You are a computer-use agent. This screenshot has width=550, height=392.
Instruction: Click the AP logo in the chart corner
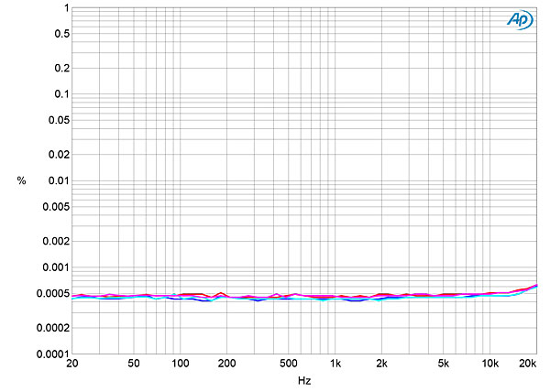(x=520, y=19)
